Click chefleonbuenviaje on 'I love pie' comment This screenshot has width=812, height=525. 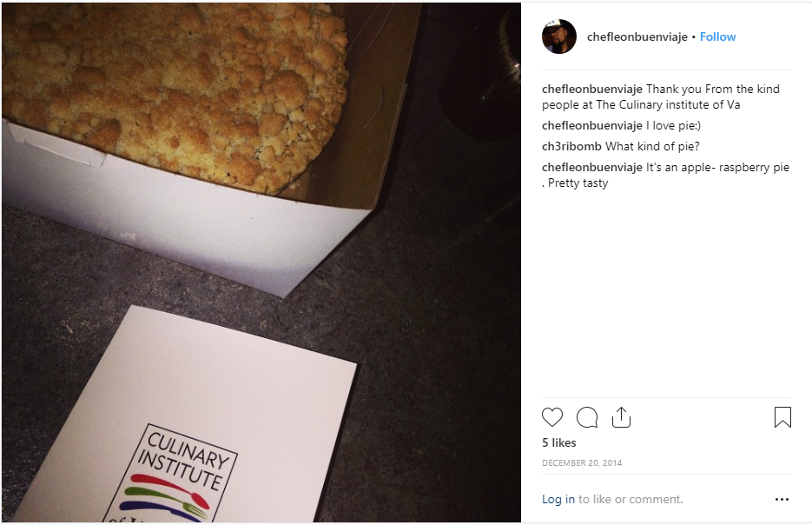click(x=592, y=126)
